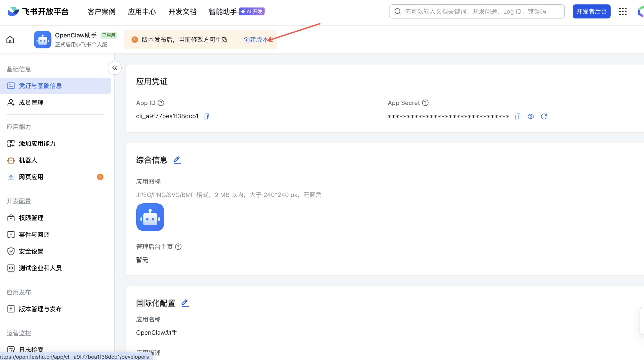Copy the App Secret using the copy icon

point(517,116)
